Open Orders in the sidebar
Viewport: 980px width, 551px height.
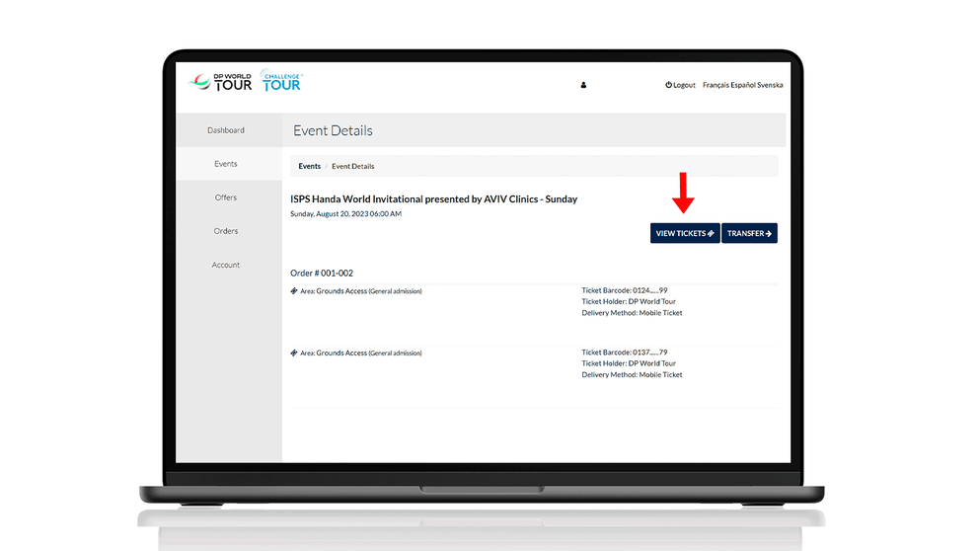point(226,231)
